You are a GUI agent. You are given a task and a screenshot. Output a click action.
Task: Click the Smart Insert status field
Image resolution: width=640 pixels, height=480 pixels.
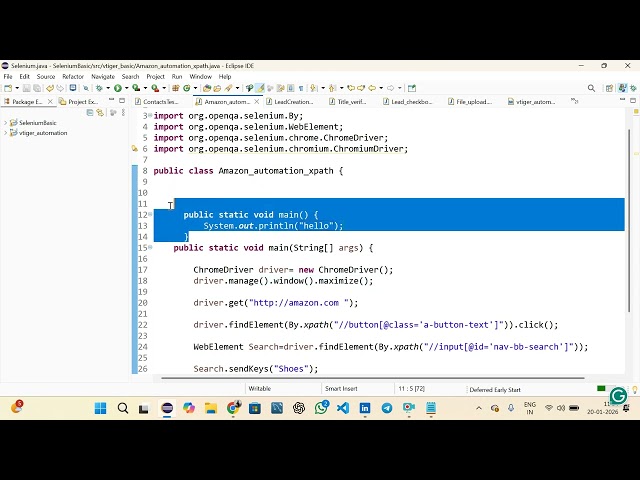[x=342, y=389]
